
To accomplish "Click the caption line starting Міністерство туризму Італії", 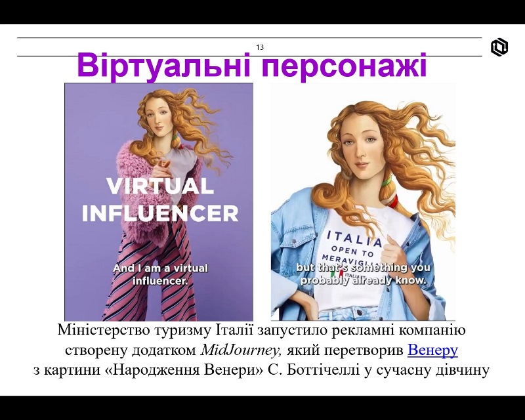I will pyautogui.click(x=261, y=330).
